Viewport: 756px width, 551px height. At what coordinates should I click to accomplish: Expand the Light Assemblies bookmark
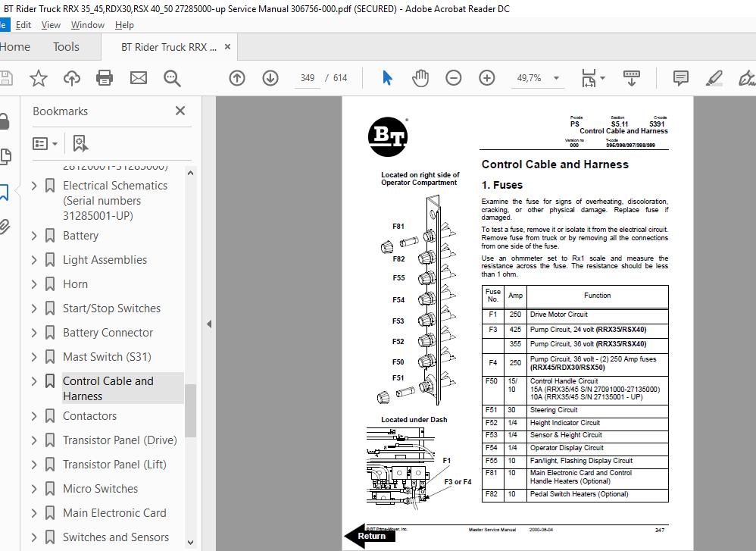point(34,259)
